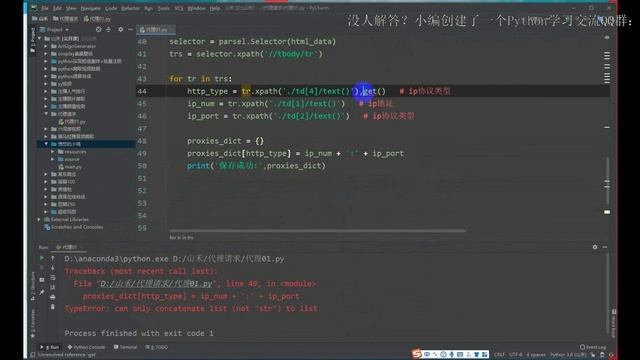Rerun the script with green Run arrow

(42, 258)
